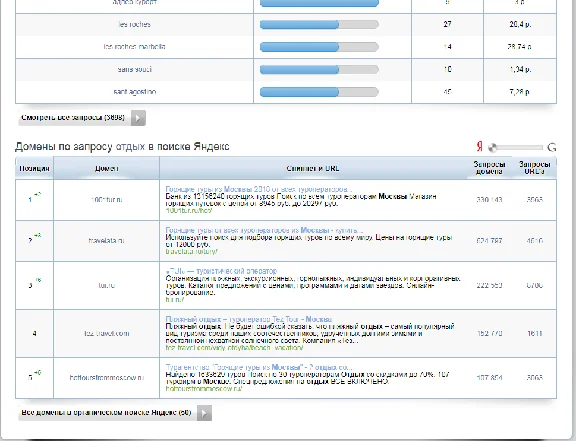Open the green URL 'travelata.ru/tury/'
This screenshot has height=441, width=576.
pyautogui.click(x=191, y=252)
